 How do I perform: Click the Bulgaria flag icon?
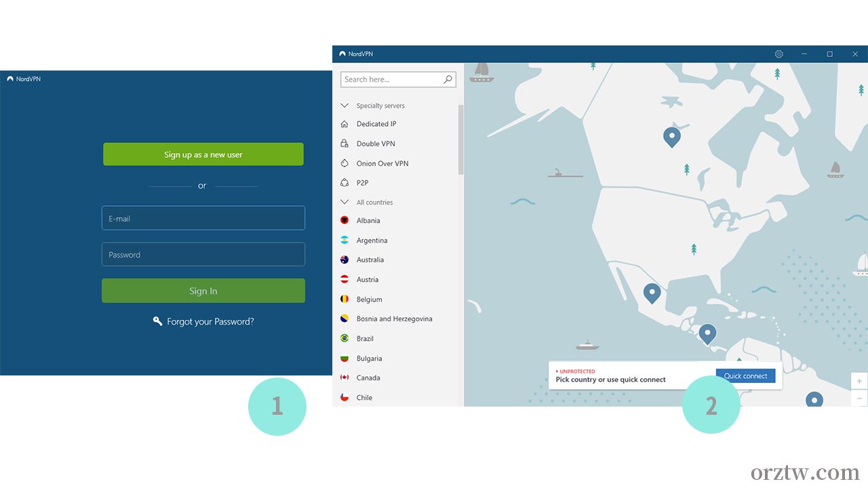point(344,358)
